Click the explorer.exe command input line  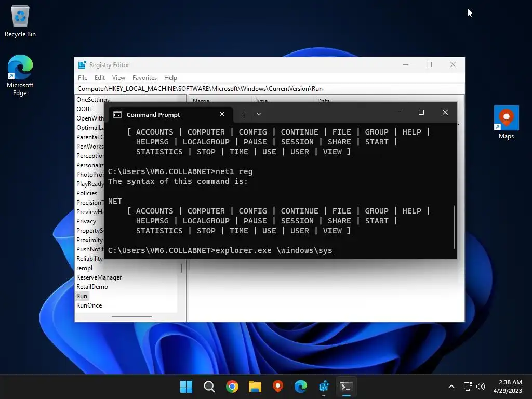coord(220,250)
